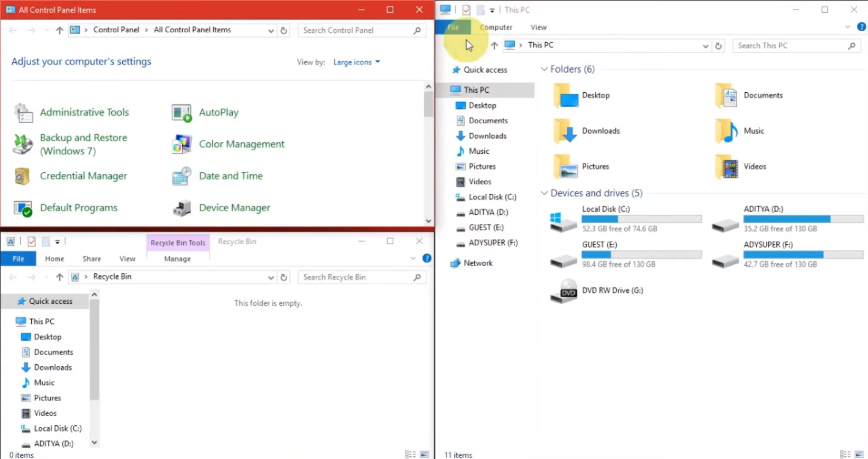Select ADYSUPER (F:) drive icon
868x459 pixels.
coord(725,259)
